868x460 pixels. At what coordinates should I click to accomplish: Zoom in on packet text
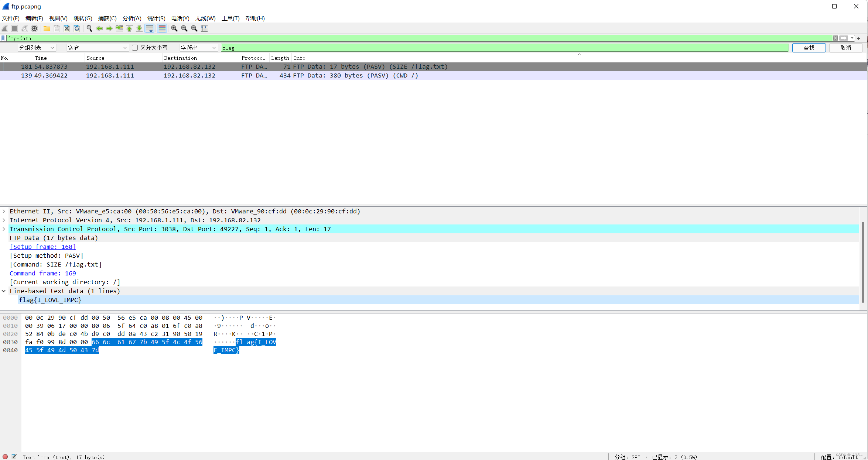click(174, 28)
